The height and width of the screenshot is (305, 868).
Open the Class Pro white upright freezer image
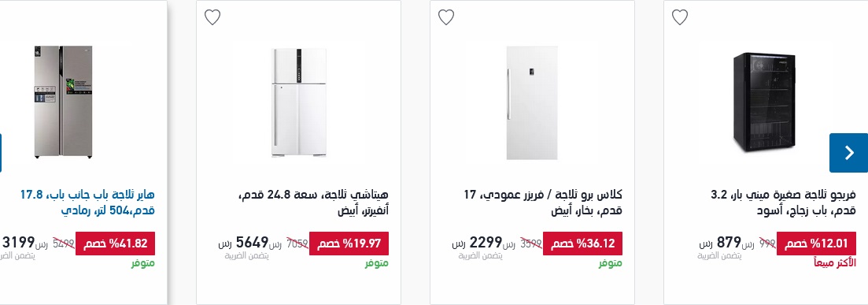pyautogui.click(x=532, y=102)
